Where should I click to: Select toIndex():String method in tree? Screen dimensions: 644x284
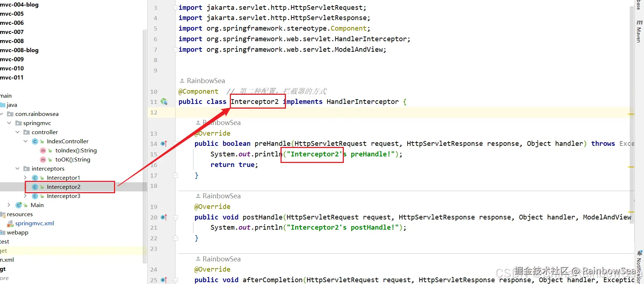point(76,151)
